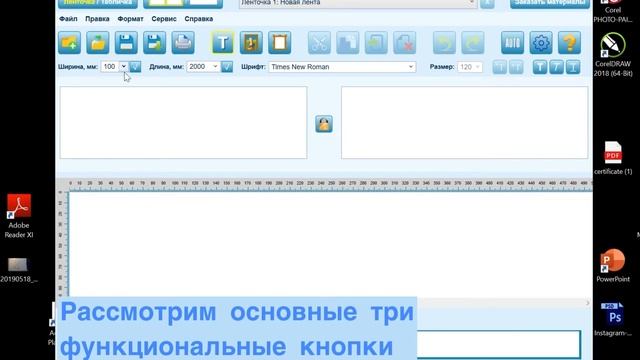This screenshot has height=360, width=640.
Task: Expand the length 2000 dropdown arrow
Action: [x=216, y=67]
